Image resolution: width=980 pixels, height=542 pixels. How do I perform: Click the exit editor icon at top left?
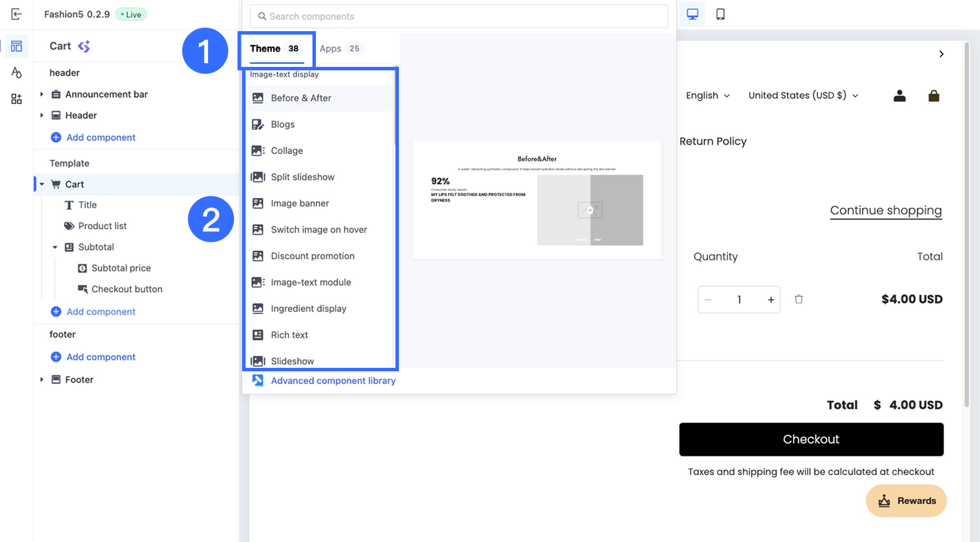pyautogui.click(x=16, y=14)
